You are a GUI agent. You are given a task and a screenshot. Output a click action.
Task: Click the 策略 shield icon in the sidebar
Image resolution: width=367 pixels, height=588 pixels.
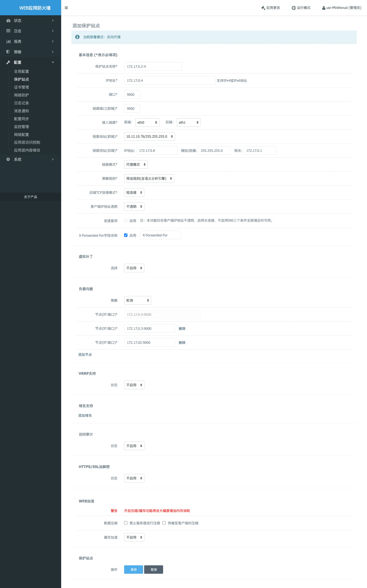(x=8, y=52)
